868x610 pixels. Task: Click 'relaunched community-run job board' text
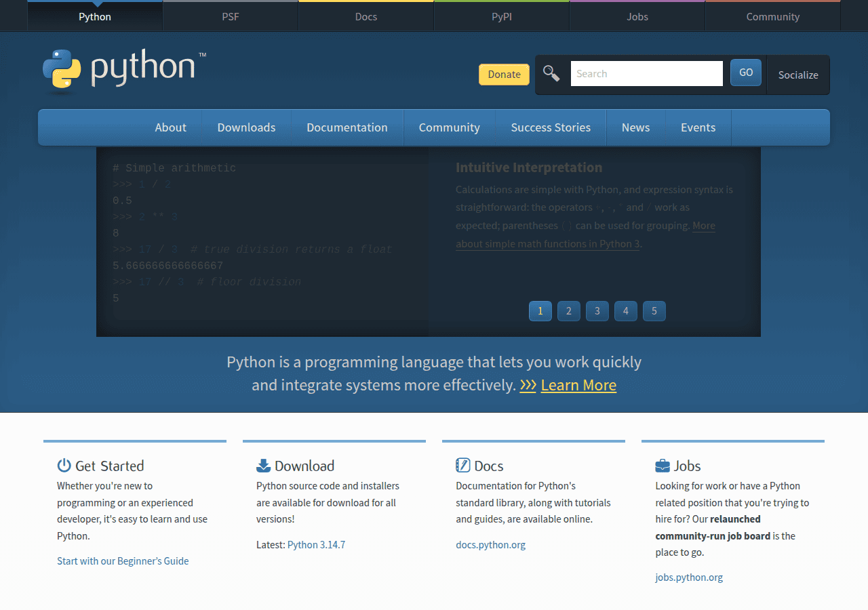712,527
